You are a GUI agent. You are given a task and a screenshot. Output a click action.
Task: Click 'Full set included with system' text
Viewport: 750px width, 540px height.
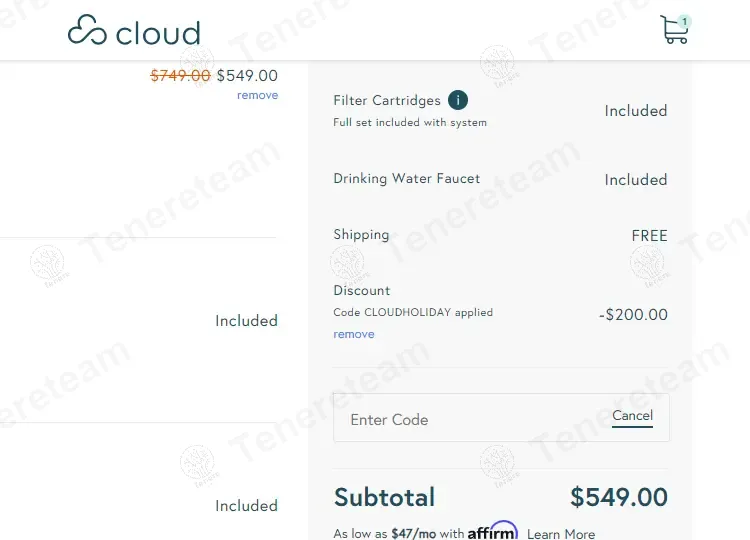click(x=410, y=123)
